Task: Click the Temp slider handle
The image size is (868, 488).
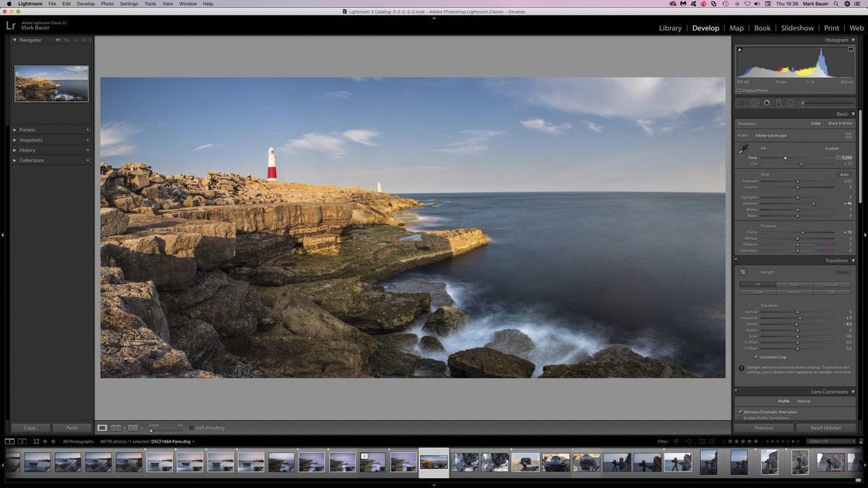Action: pos(786,158)
